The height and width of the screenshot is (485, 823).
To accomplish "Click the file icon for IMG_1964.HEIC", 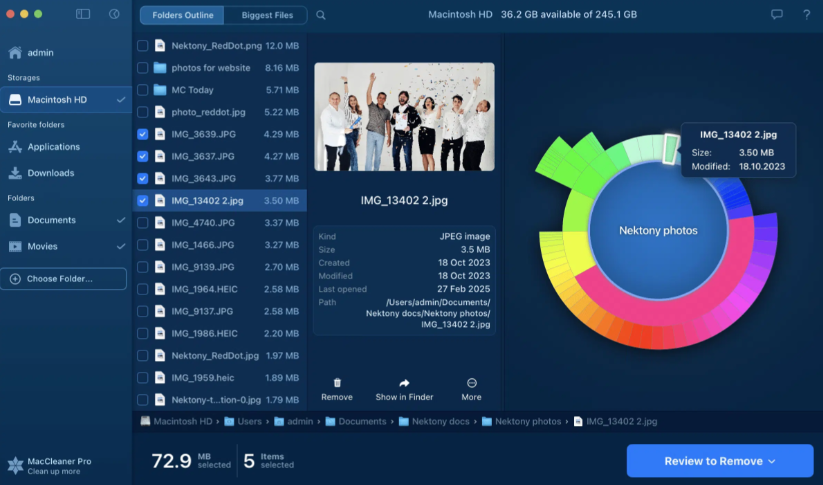I will tap(160, 289).
